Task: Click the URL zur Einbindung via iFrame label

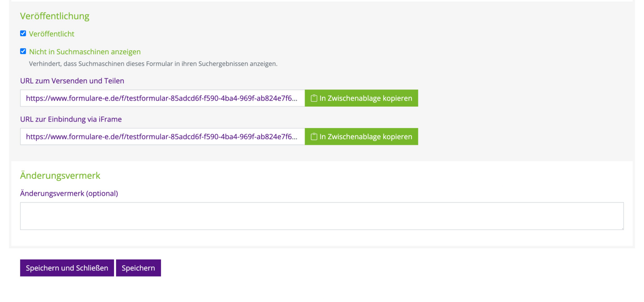Action: pyautogui.click(x=71, y=119)
